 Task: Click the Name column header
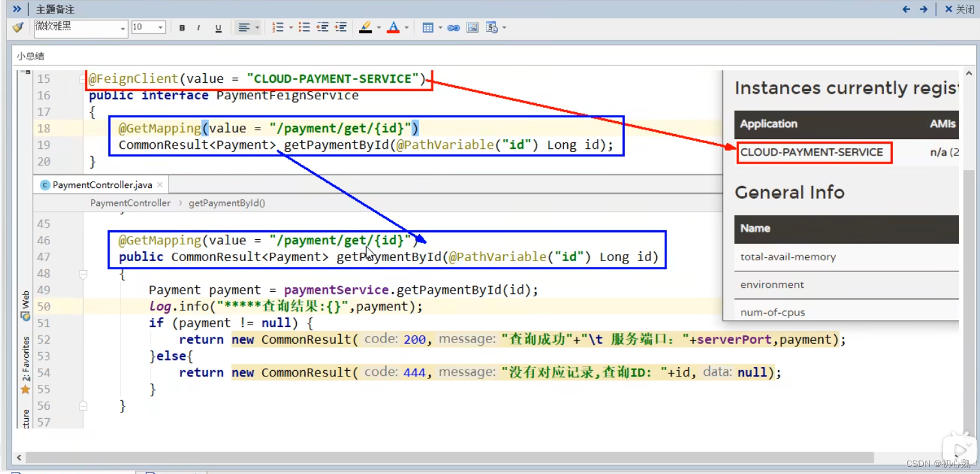tap(755, 228)
